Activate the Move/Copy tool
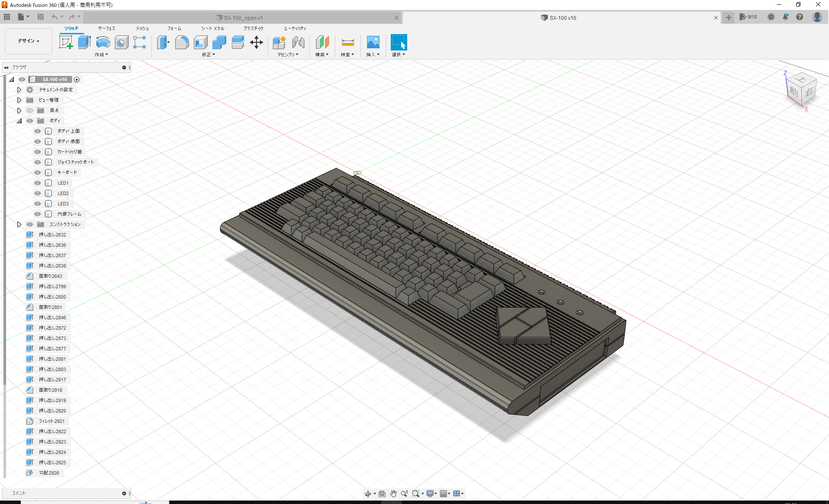Screen dimensions: 829x504 tap(256, 42)
